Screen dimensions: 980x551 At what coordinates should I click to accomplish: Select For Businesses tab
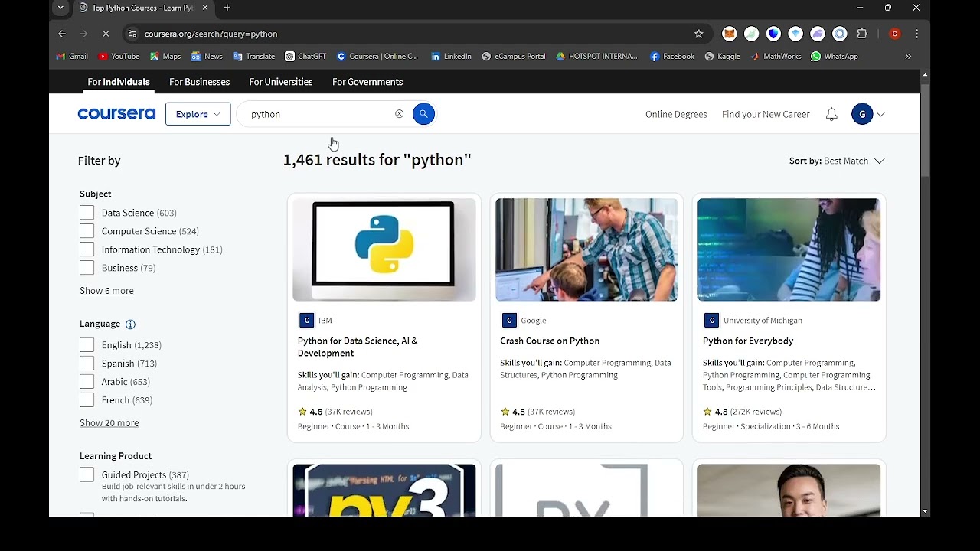pyautogui.click(x=199, y=82)
